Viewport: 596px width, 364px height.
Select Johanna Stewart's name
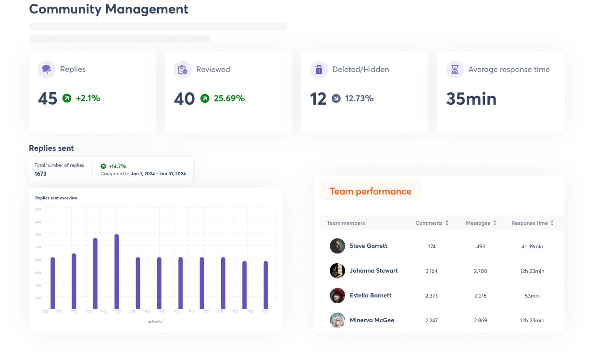click(373, 271)
